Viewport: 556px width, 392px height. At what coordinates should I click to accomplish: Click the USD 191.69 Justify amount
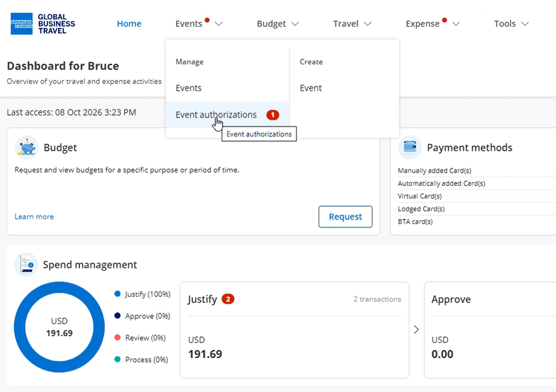point(205,347)
